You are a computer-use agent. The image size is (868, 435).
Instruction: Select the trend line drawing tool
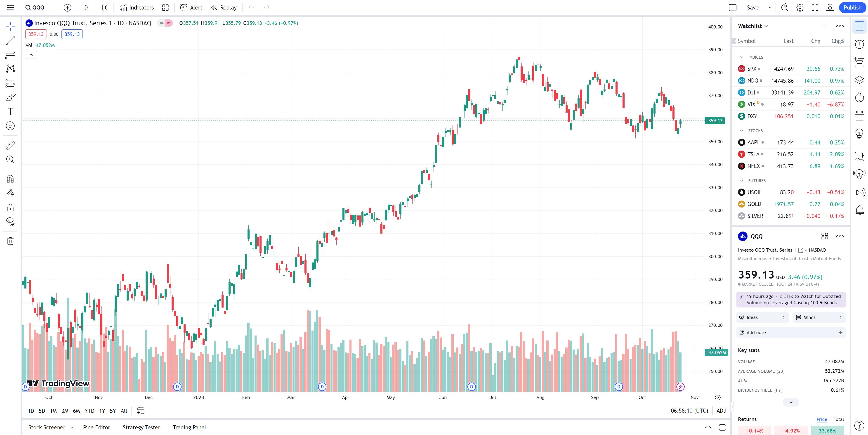(x=10, y=40)
